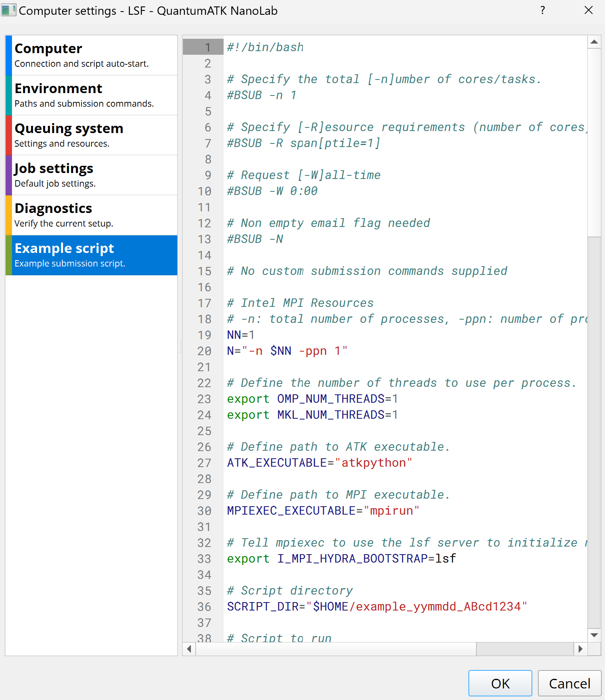
Task: Click the help question mark button
Action: [x=542, y=10]
